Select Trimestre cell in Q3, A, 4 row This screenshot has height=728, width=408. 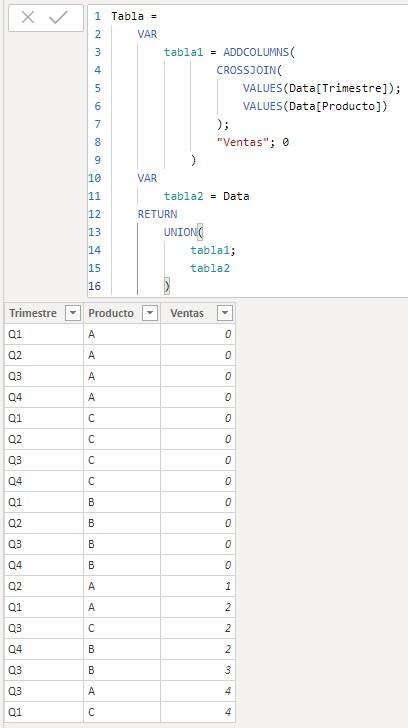(44, 691)
